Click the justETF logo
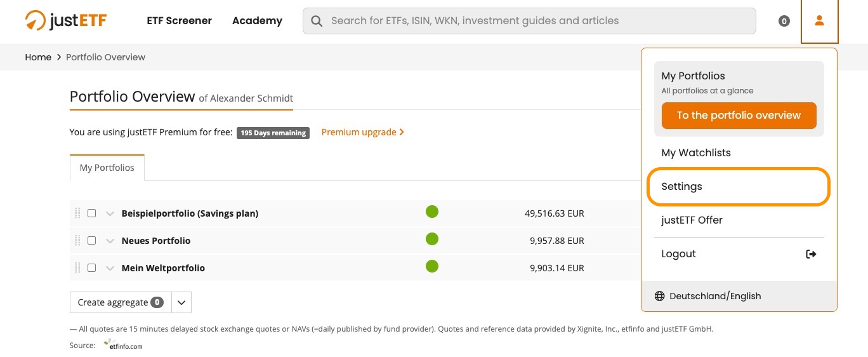The image size is (868, 357). pyautogui.click(x=66, y=21)
